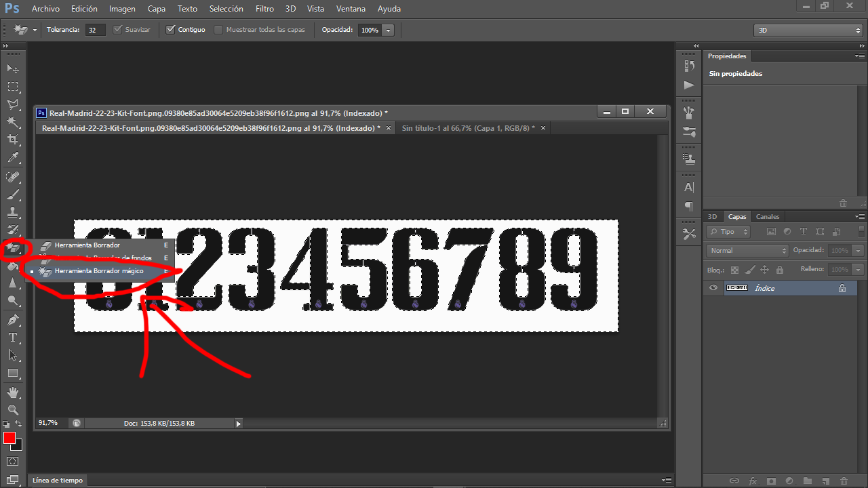This screenshot has height=488, width=868.
Task: Select the Move tool
Action: pos(13,69)
